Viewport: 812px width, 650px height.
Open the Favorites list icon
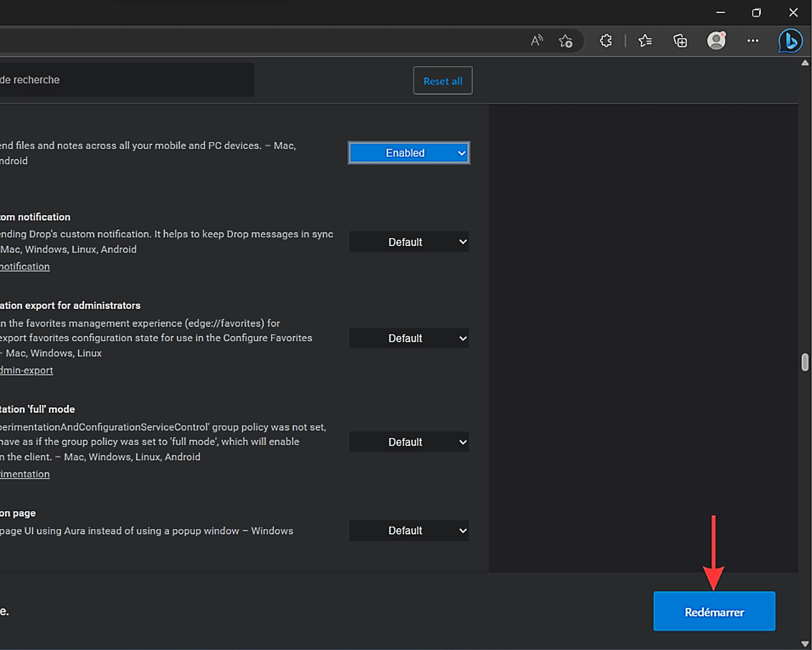(645, 41)
